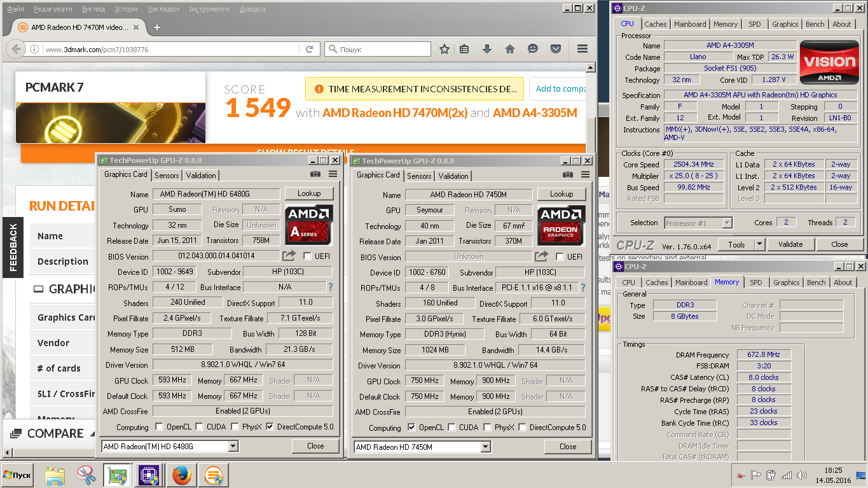Save BIOS icon in HD 6480G GPU-Z window
The image size is (868, 488).
coord(289,256)
